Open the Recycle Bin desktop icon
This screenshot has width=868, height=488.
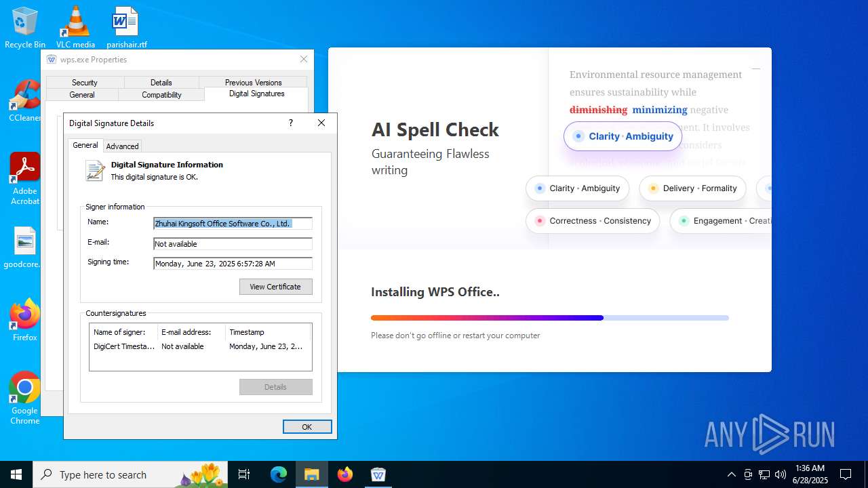[25, 27]
